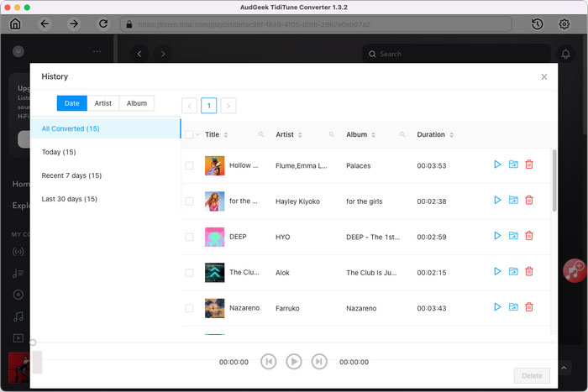Select page 1 button

pos(209,106)
